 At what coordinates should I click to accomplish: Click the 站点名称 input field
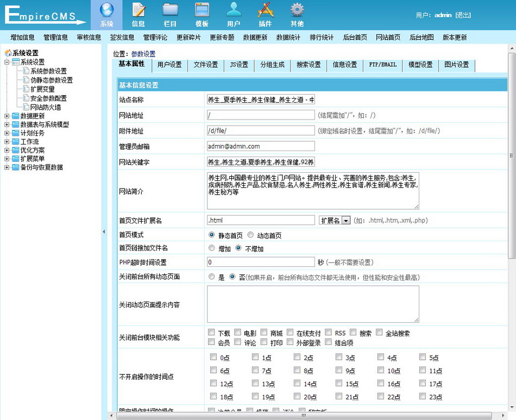(261, 99)
